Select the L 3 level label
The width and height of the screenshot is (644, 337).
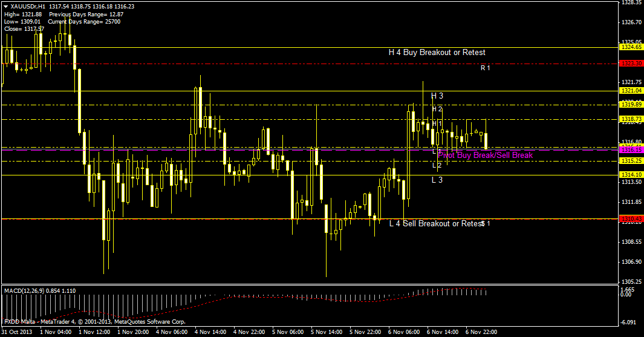(437, 180)
